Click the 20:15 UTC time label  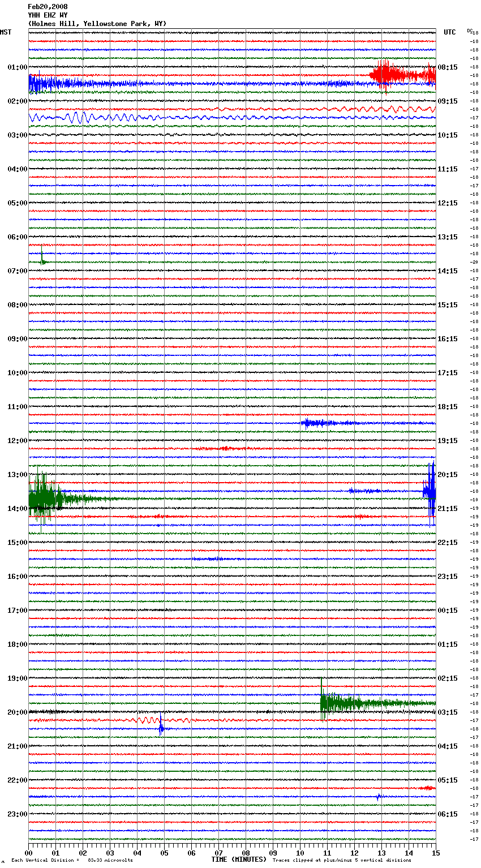448,475
